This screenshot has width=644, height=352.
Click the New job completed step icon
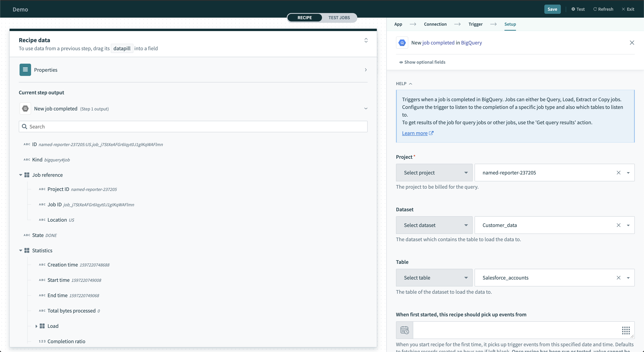[x=25, y=109]
